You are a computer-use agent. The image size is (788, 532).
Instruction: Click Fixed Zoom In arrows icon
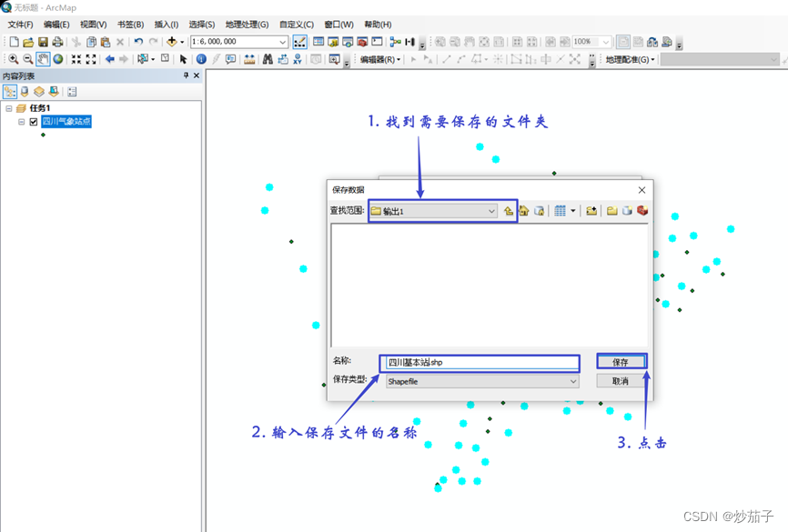point(76,59)
